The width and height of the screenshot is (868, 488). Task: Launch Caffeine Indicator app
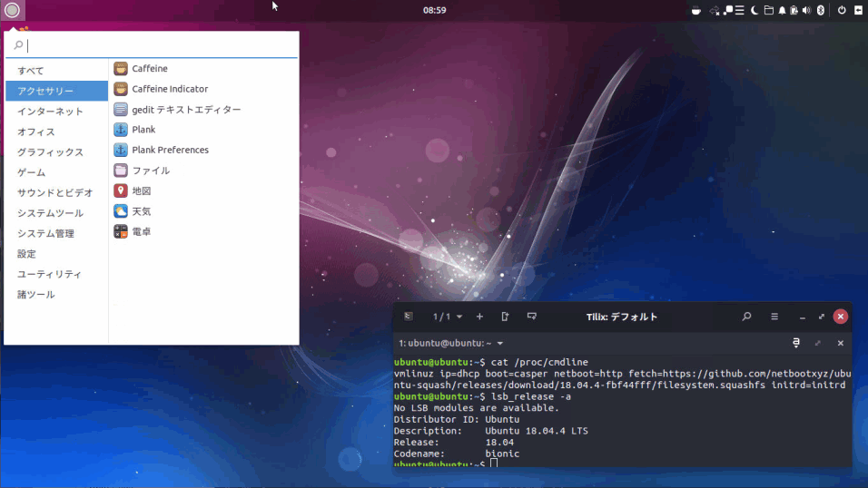[203, 89]
